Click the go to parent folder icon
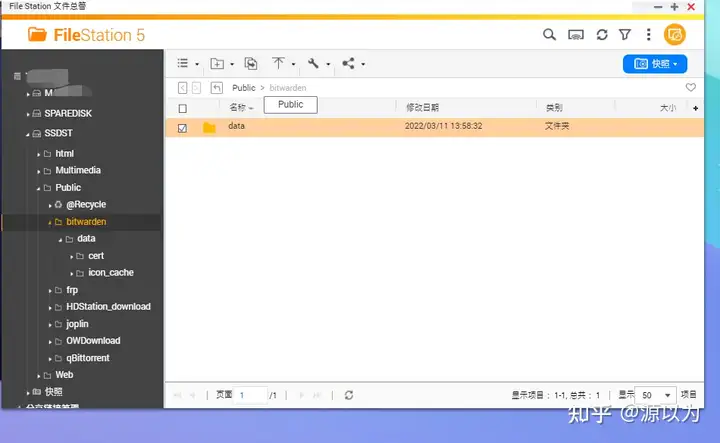720x443 pixels. point(217,88)
